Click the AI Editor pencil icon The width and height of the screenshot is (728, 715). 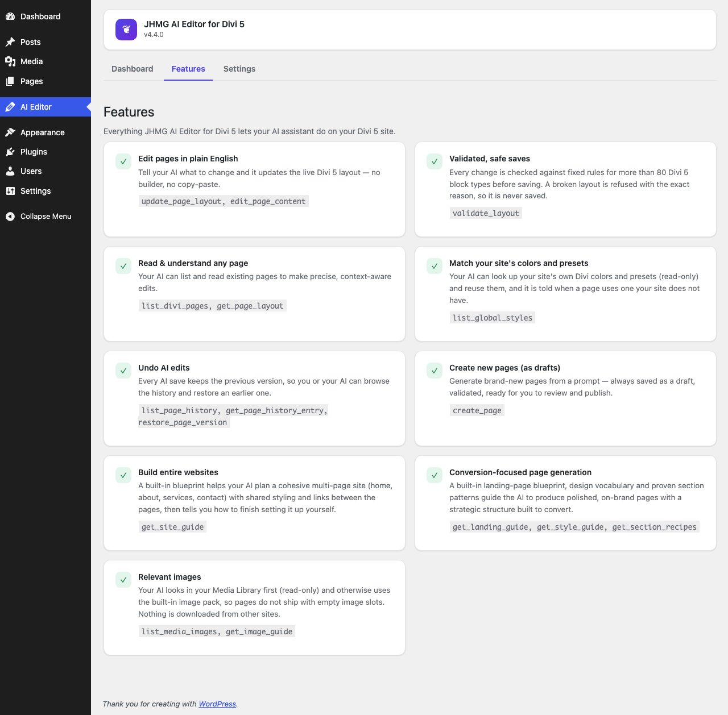[10, 107]
